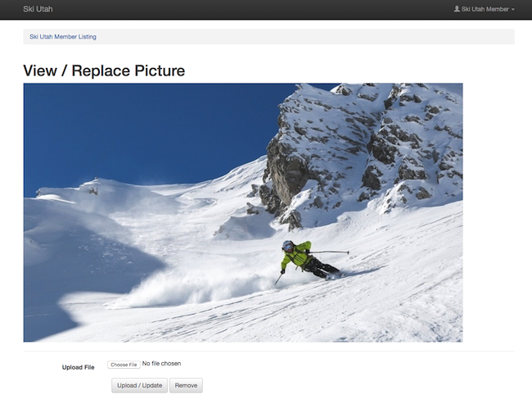Screen dimensions: 532x404
Task: Click the empty middle of the dark navbar
Action: (x=246, y=9)
